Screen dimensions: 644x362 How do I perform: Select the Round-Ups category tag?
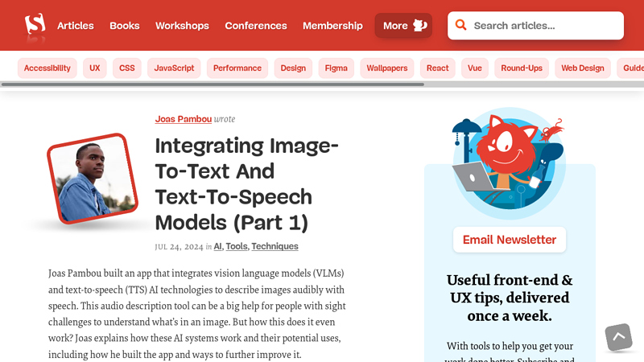pos(522,68)
